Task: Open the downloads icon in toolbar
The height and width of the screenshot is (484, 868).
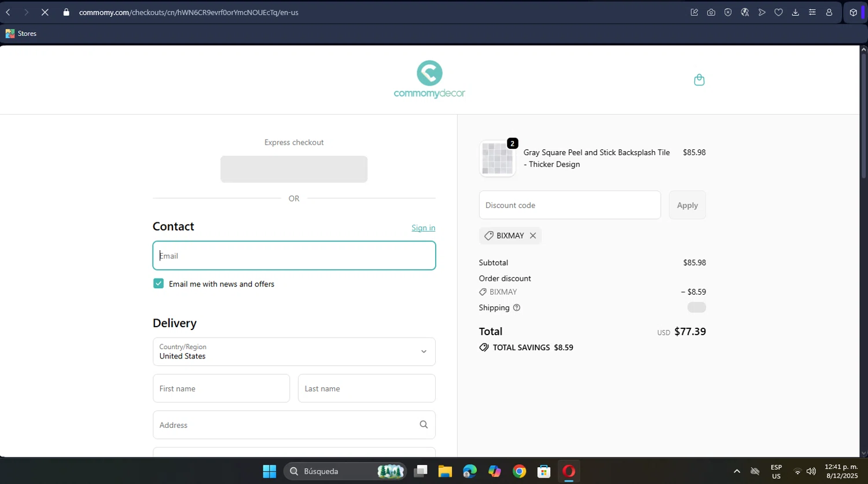Action: 796,12
